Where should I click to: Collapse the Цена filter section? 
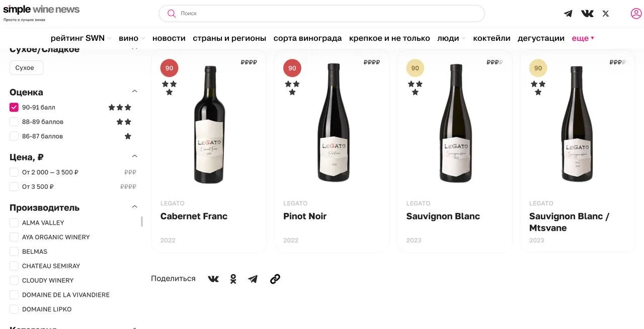click(134, 157)
